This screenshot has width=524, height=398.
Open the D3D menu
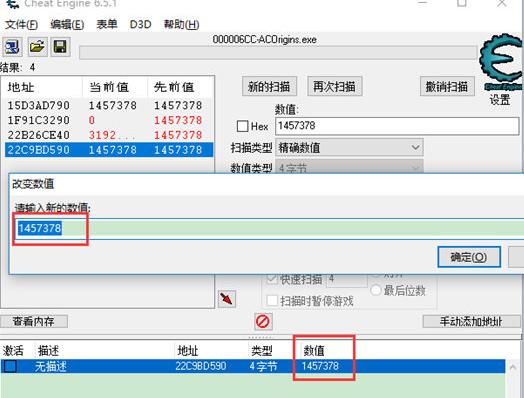click(140, 24)
